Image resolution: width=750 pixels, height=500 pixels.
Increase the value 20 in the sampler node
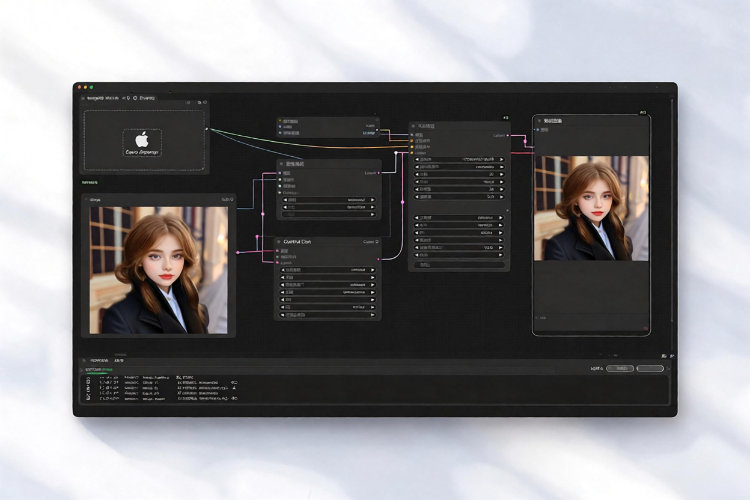[x=501, y=175]
